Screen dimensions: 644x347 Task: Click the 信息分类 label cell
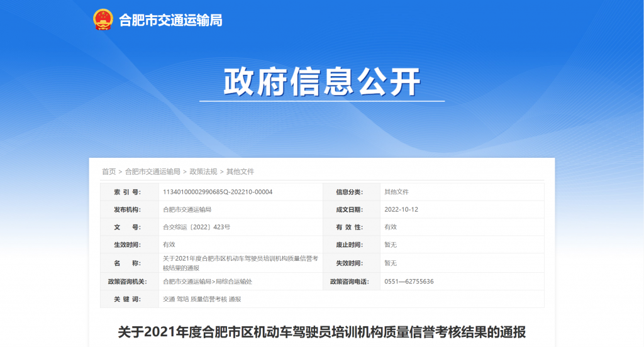(352, 192)
